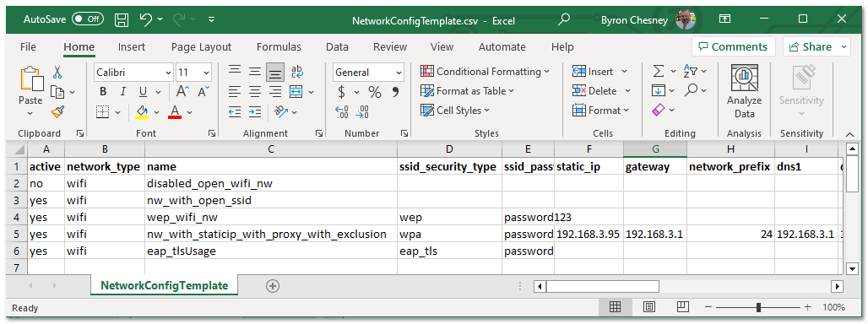Click the Comments button

coord(734,47)
